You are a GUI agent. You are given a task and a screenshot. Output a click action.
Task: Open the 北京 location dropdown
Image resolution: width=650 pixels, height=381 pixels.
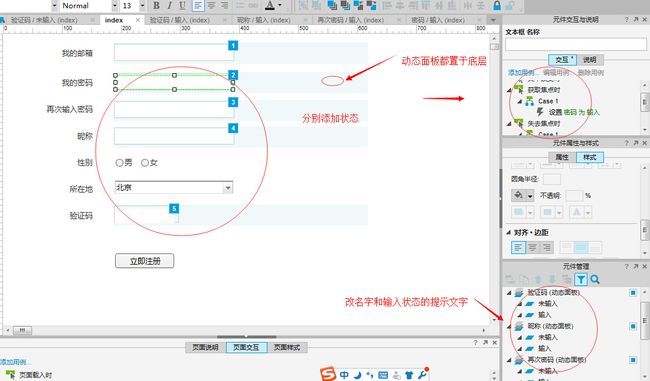(x=228, y=188)
